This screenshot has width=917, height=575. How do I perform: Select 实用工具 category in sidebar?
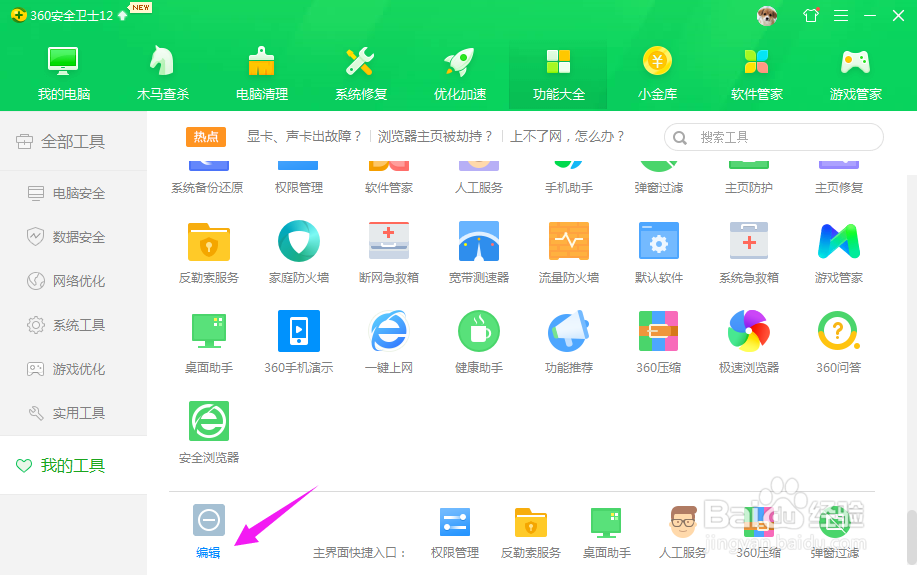[x=73, y=413]
